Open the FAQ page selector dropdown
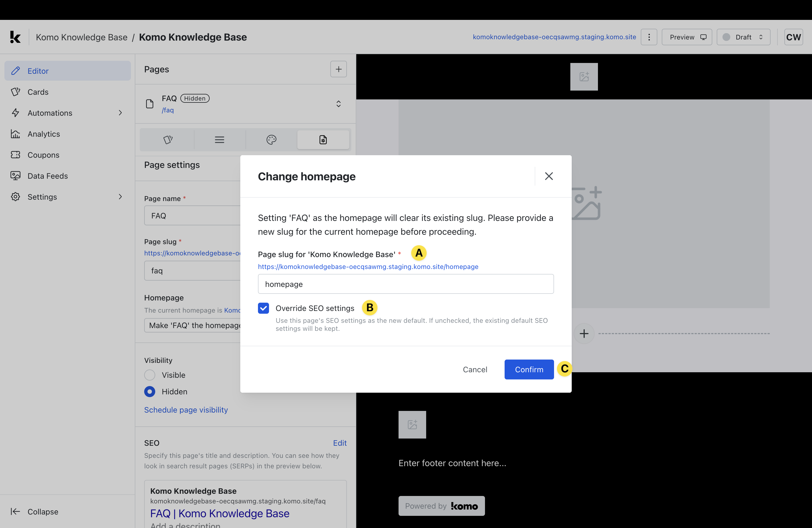 [338, 104]
